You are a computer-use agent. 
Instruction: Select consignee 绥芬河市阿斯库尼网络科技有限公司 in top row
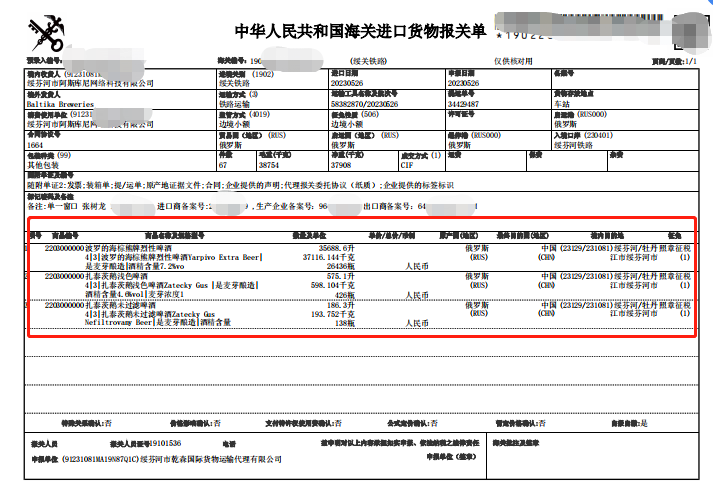pyautogui.click(x=90, y=83)
